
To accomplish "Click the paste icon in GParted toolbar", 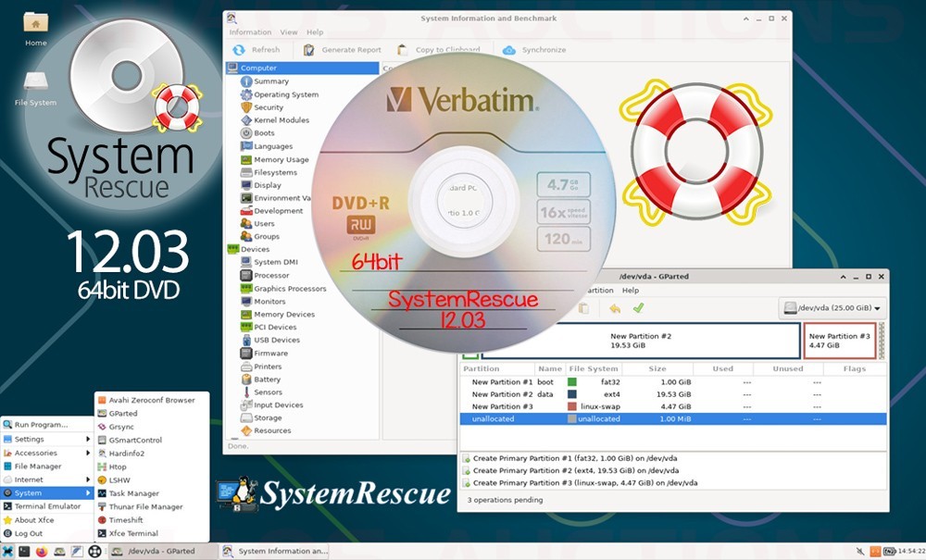I will pyautogui.click(x=583, y=308).
